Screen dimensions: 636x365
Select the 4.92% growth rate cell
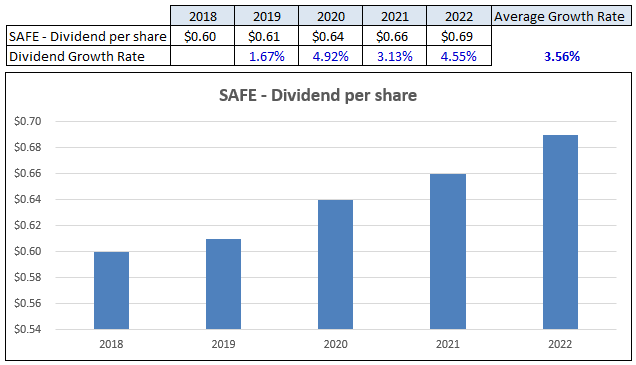331,56
